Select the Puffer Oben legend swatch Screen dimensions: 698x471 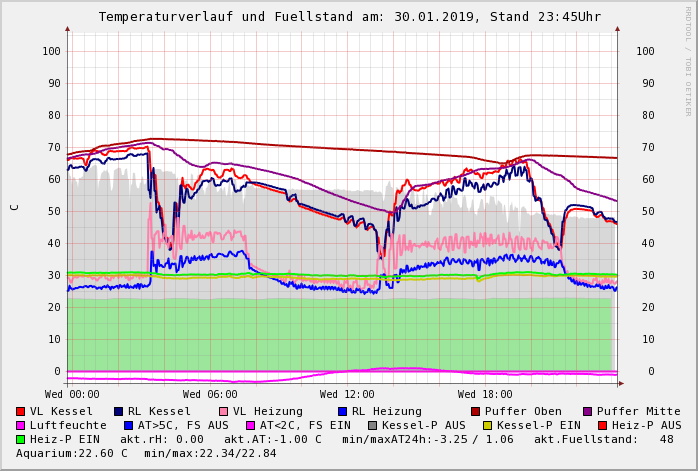point(476,411)
